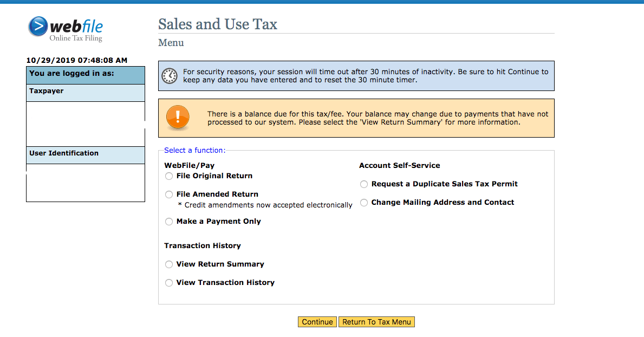Click the session timeout security message
Image resolution: width=644 pixels, height=337 pixels.
pyautogui.click(x=366, y=76)
